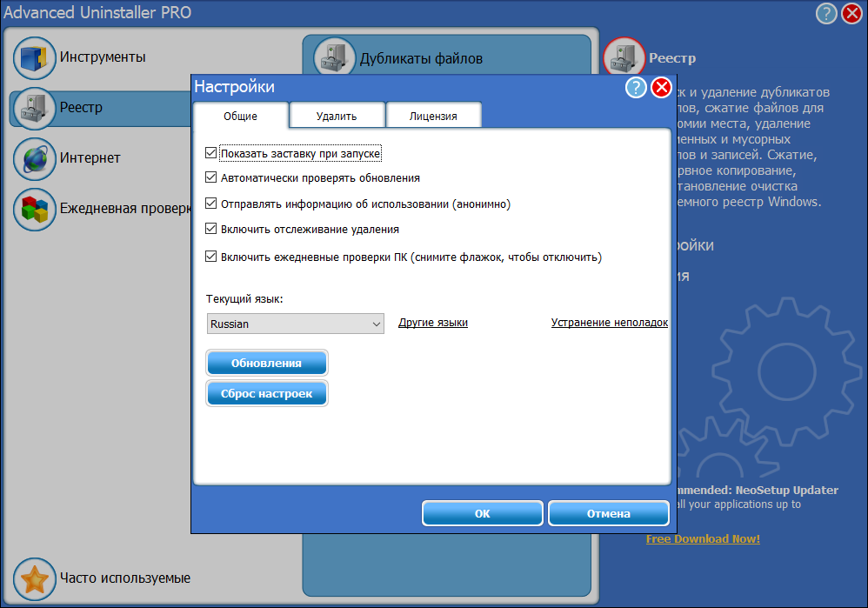Open the Устранение неполадок link
Screen dimensions: 868x608
[x=609, y=323]
